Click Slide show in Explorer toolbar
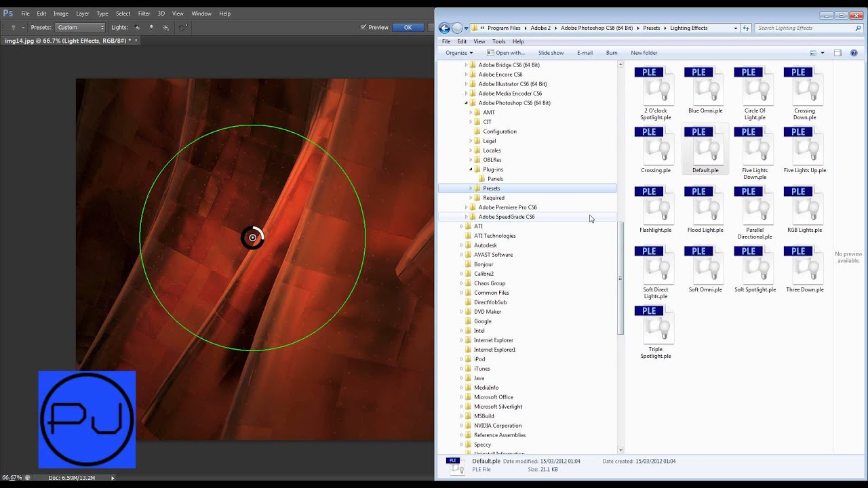This screenshot has width=868, height=488. coord(551,53)
